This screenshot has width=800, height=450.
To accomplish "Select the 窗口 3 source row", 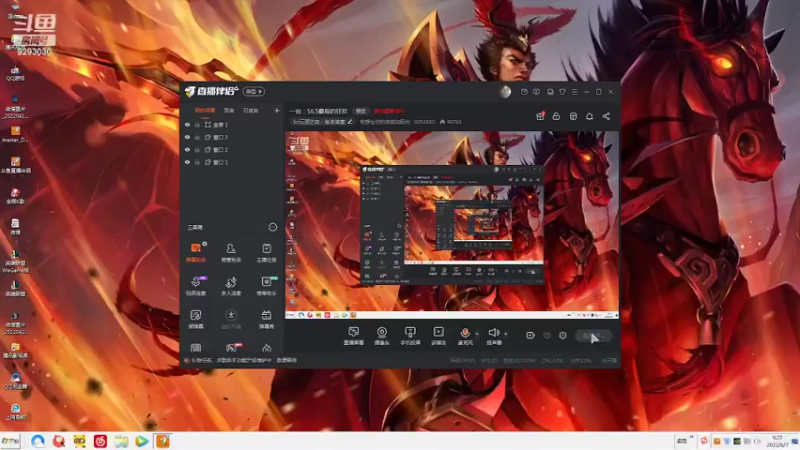I will (232, 137).
